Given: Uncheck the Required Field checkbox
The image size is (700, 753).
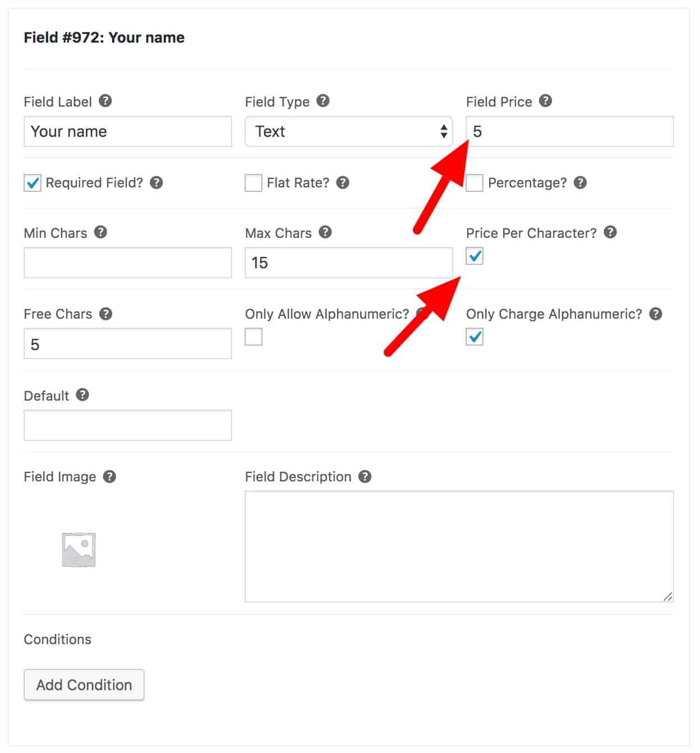Looking at the screenshot, I should tap(32, 182).
